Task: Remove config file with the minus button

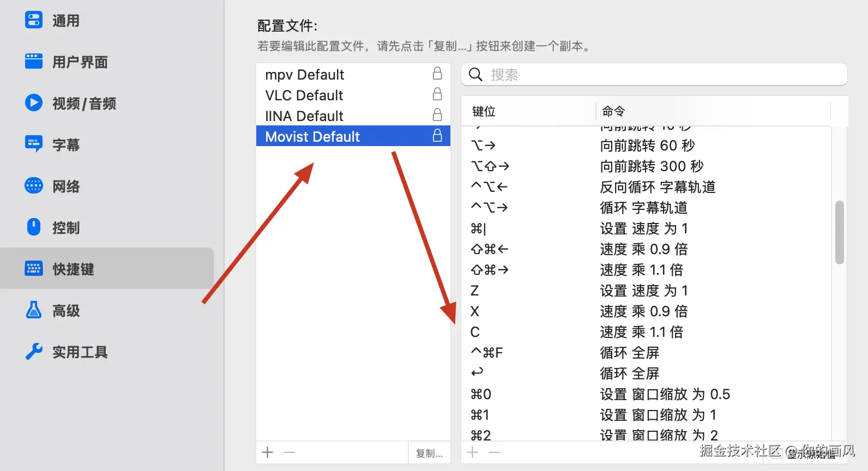Action: pos(290,452)
